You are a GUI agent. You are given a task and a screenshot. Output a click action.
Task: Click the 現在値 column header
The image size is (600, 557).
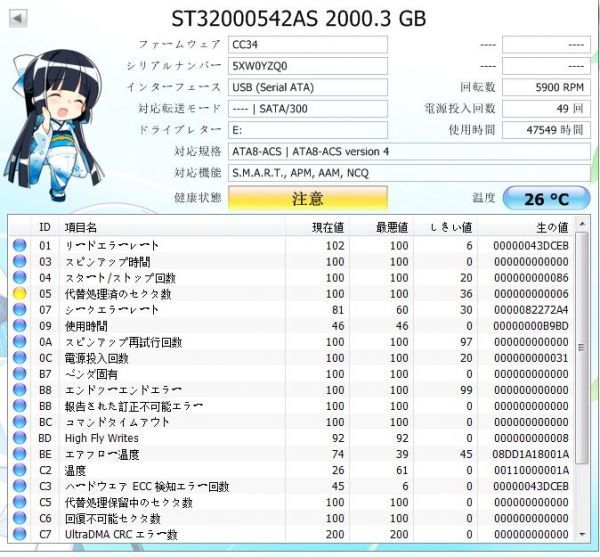(x=317, y=227)
